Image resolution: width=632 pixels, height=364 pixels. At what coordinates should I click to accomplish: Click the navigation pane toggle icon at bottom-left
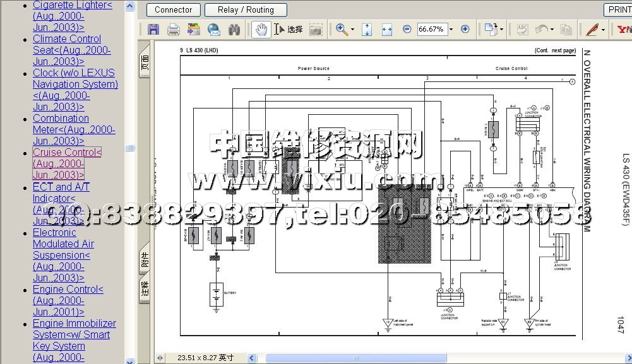click(x=160, y=358)
